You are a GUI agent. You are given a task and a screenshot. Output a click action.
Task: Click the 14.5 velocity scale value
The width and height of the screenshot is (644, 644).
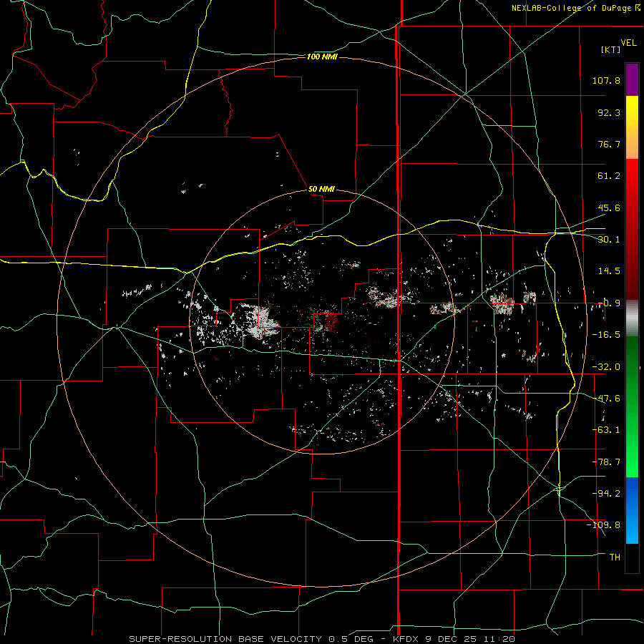609,271
